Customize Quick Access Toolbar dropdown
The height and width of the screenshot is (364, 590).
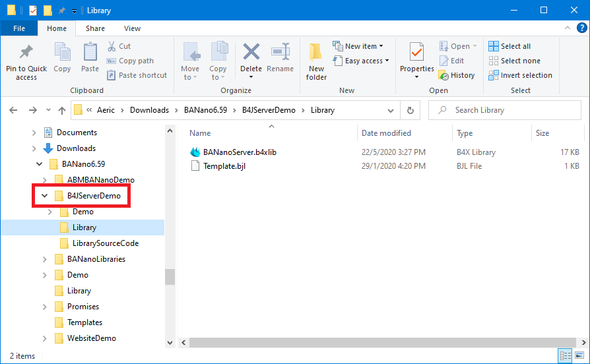(74, 11)
